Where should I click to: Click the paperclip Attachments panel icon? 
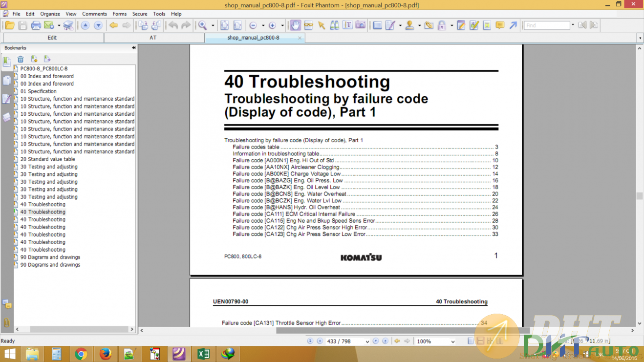(6, 322)
